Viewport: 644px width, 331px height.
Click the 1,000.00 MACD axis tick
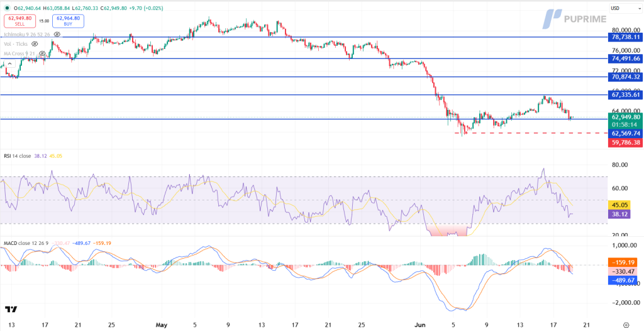pyautogui.click(x=626, y=246)
